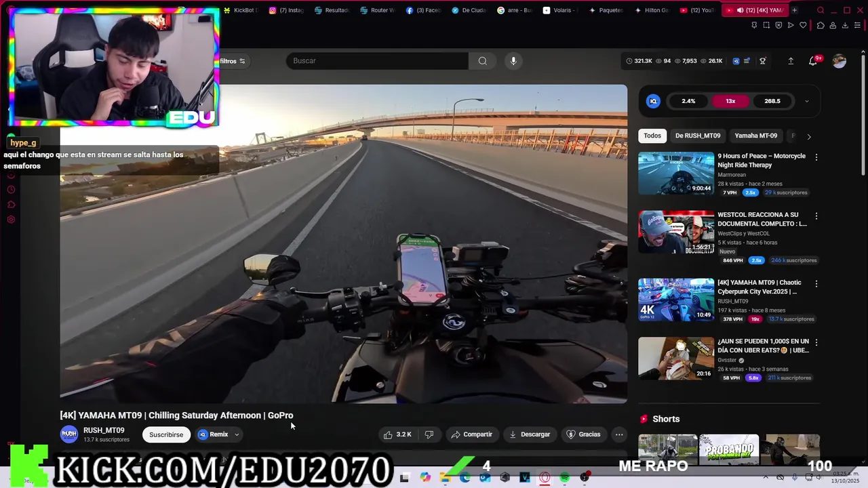The image size is (868, 488).
Task: Open RUSH_MT09 channel name link
Action: coord(104,430)
